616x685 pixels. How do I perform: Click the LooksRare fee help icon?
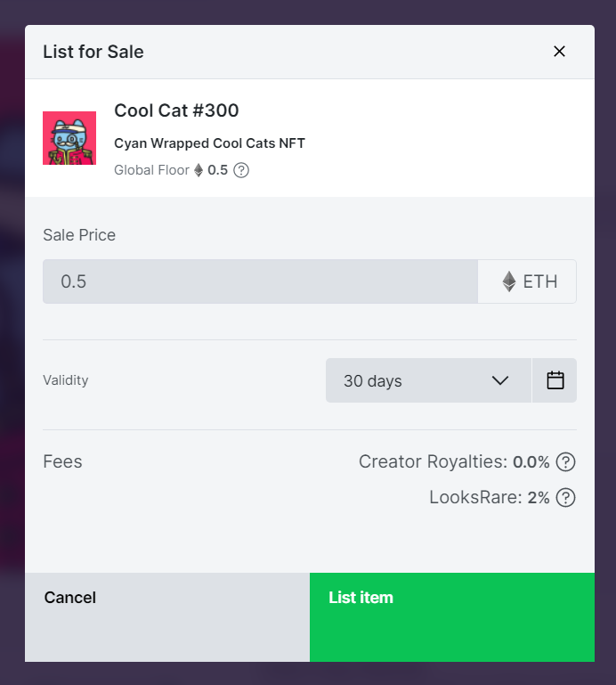pyautogui.click(x=566, y=498)
